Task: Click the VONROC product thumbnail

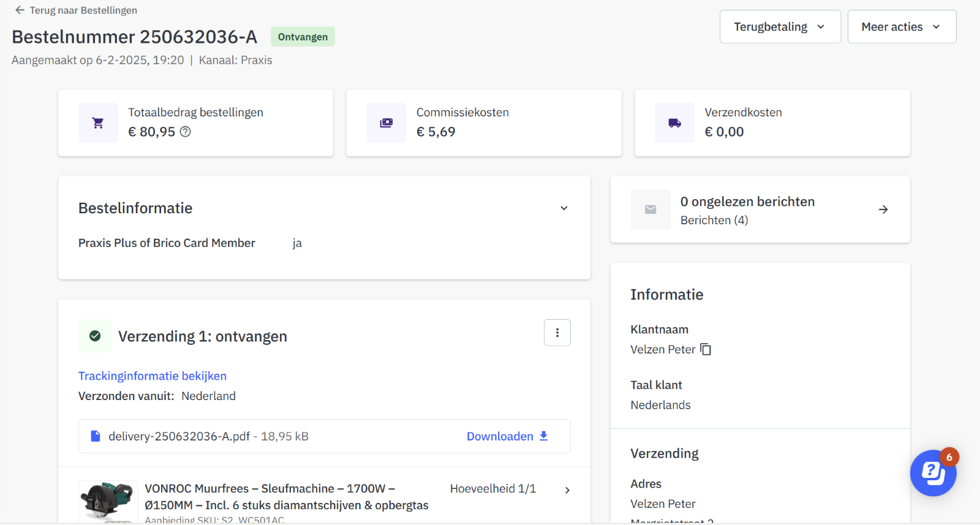Action: coord(108,501)
